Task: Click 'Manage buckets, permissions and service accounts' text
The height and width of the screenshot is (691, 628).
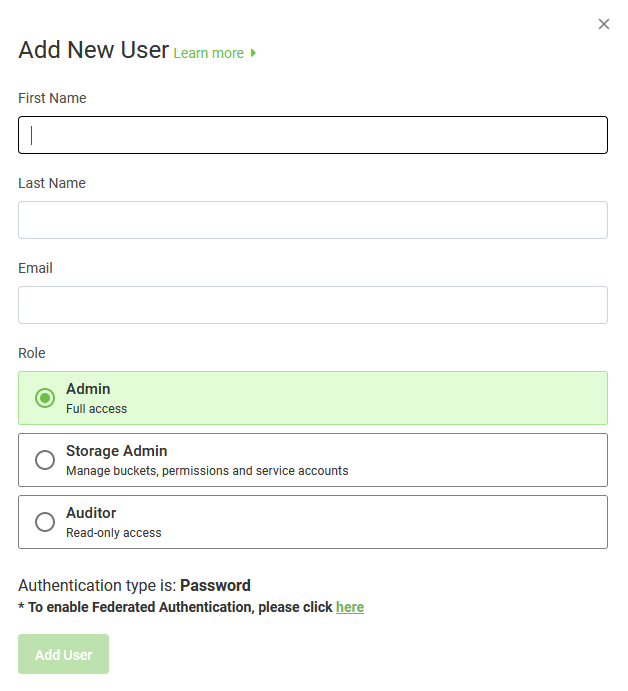Action: pos(207,471)
